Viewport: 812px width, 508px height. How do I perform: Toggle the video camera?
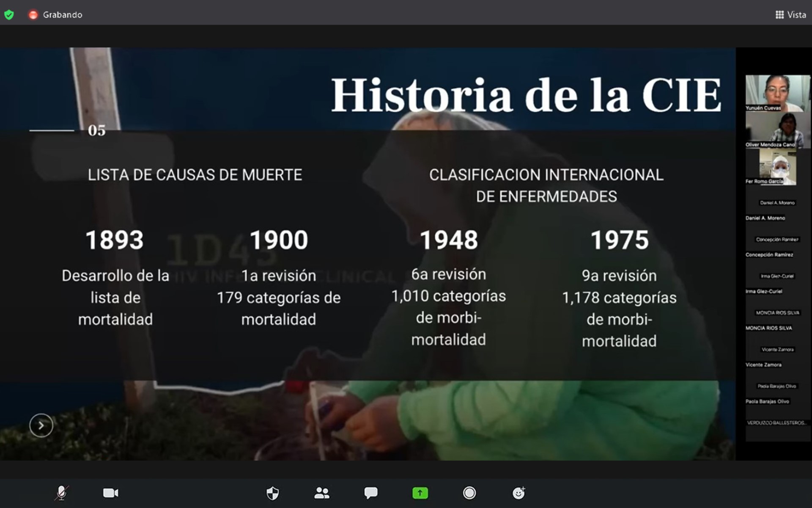(111, 493)
